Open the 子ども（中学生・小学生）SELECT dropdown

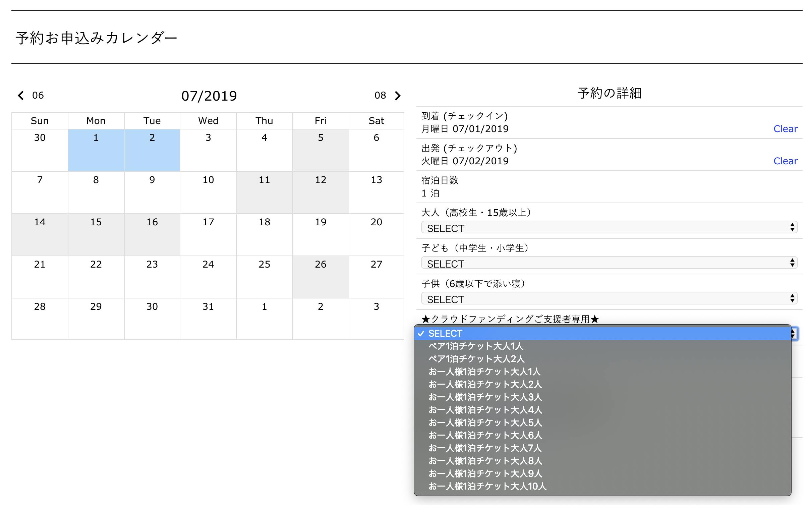(609, 263)
